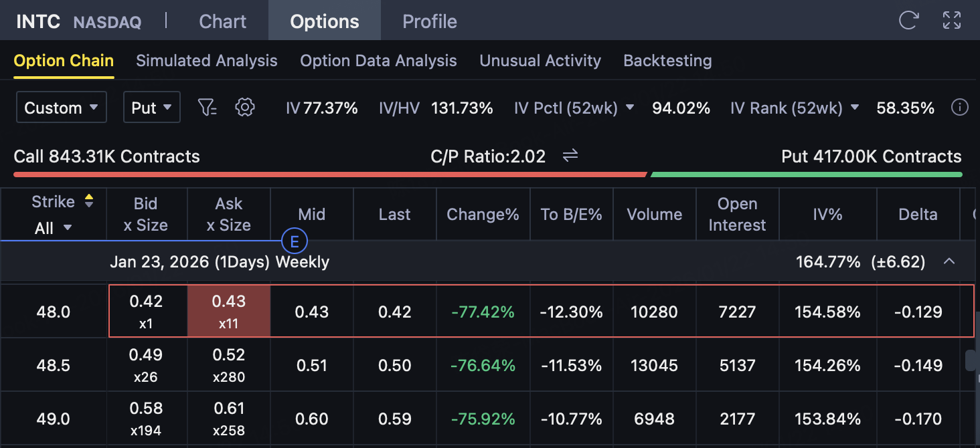Switch to the Chart tab
The height and width of the screenshot is (448, 980).
click(x=222, y=21)
